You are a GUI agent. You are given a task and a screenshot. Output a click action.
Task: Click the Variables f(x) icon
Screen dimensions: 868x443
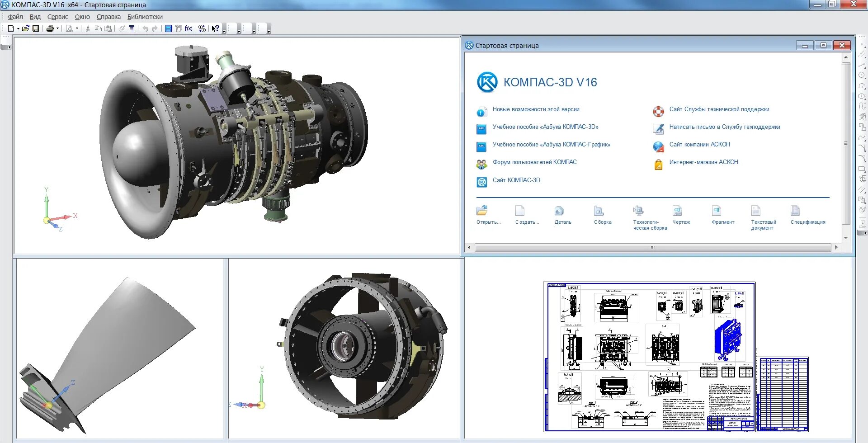coord(189,28)
